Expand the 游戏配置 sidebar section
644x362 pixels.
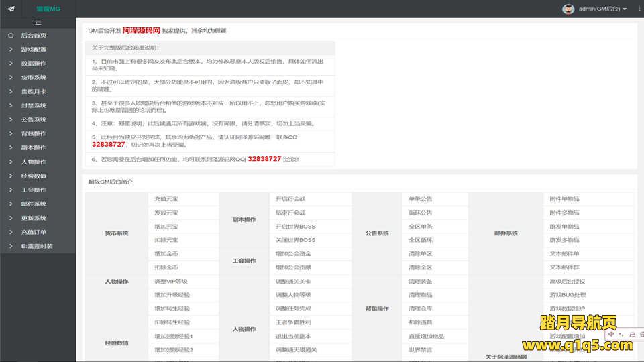click(x=34, y=49)
